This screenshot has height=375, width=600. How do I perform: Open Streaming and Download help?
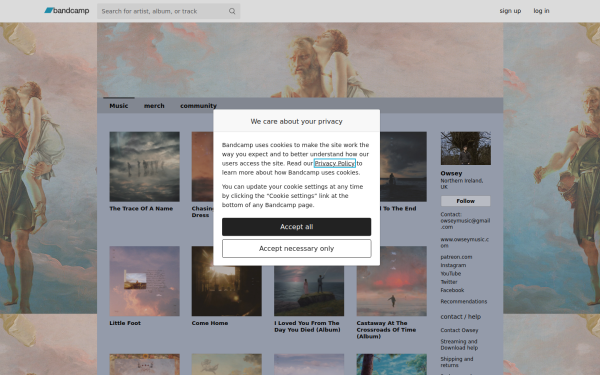(459, 344)
